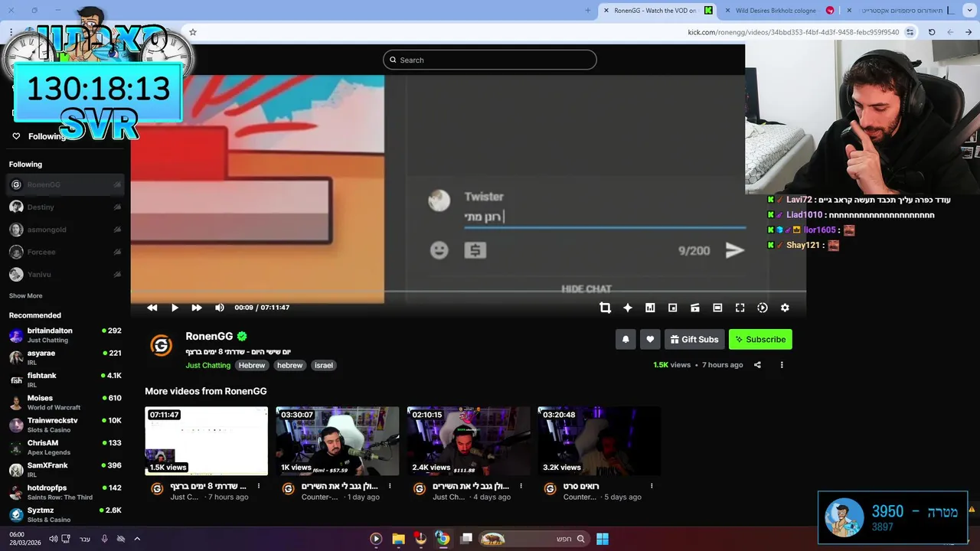The height and width of the screenshot is (551, 980).
Task: Open asmongold channel from sidebar
Action: point(65,230)
